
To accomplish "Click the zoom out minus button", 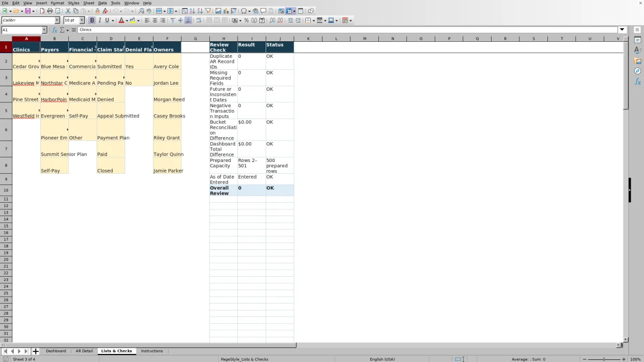I will (584, 359).
